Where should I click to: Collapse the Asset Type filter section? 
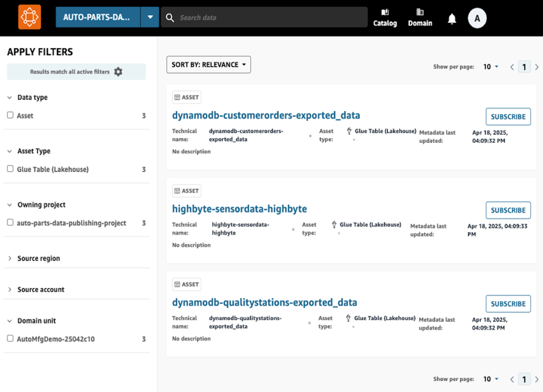[x=10, y=151]
